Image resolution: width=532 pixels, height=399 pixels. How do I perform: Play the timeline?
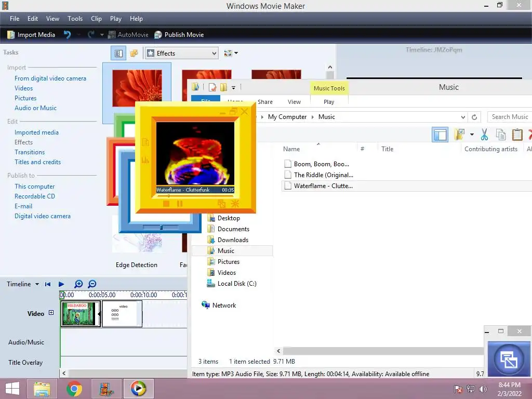point(61,284)
